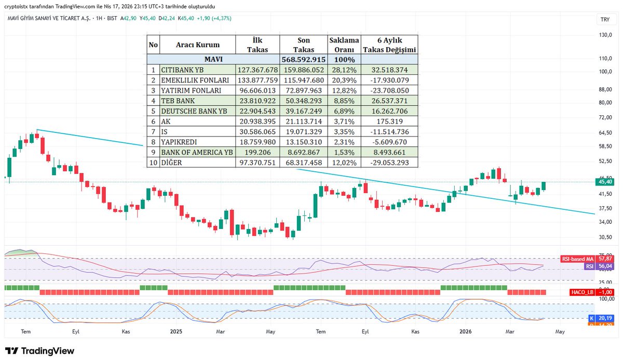Click the 127.367.678 cell
Screen dimensions: 623x364
click(258, 70)
